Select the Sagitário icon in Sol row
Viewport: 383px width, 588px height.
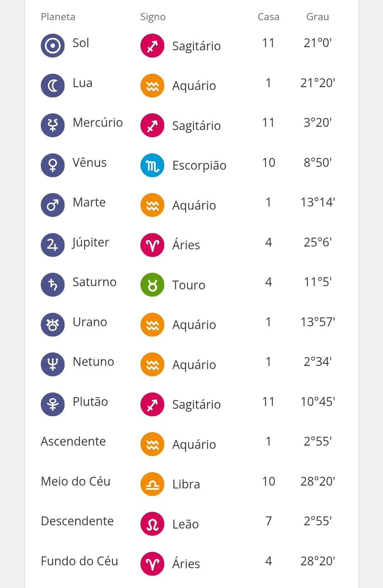point(152,46)
